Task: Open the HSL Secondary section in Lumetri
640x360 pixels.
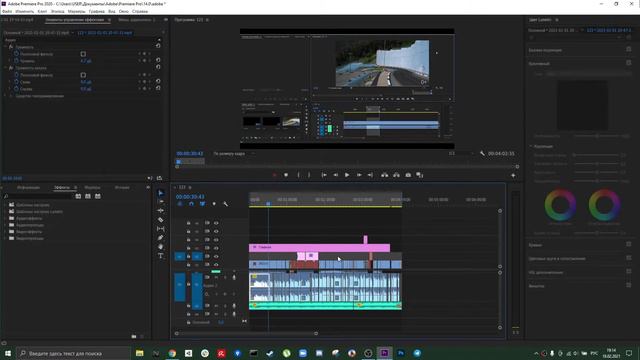Action: pyautogui.click(x=546, y=272)
